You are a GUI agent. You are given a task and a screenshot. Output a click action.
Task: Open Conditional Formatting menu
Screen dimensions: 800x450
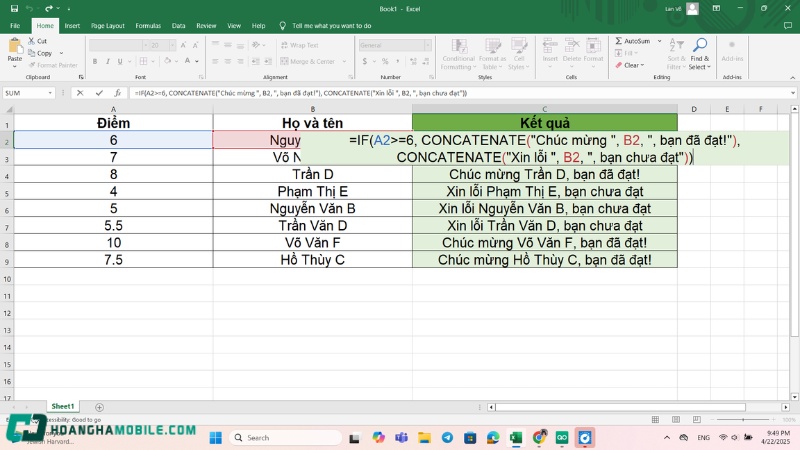pyautogui.click(x=459, y=54)
